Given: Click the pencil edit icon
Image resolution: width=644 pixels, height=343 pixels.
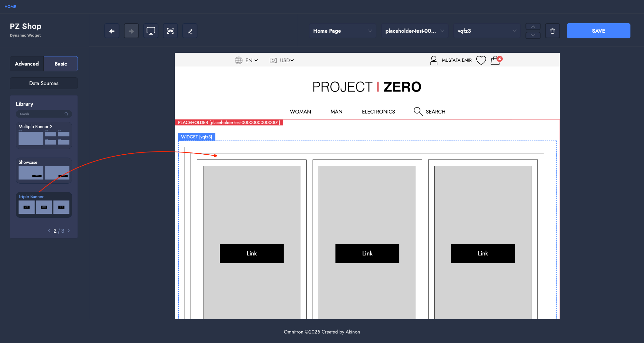Looking at the screenshot, I should pyautogui.click(x=190, y=31).
